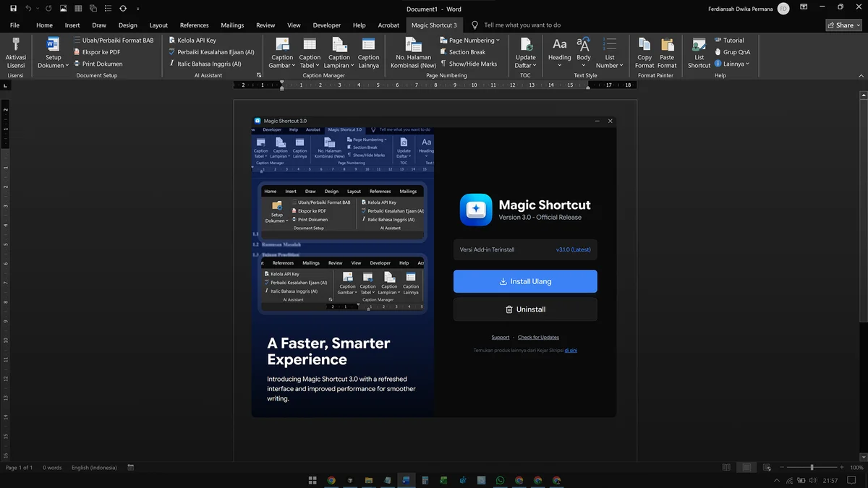Viewport: 868px width, 488px height.
Task: Switch to the Insert ribbon tab
Action: [72, 25]
